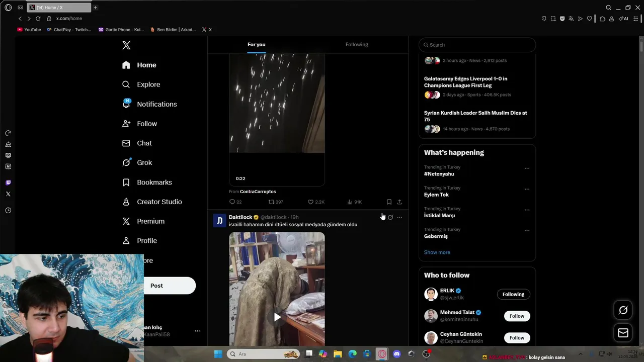The width and height of the screenshot is (644, 362).
Task: Open Daktilock profile avatar
Action: 220,221
